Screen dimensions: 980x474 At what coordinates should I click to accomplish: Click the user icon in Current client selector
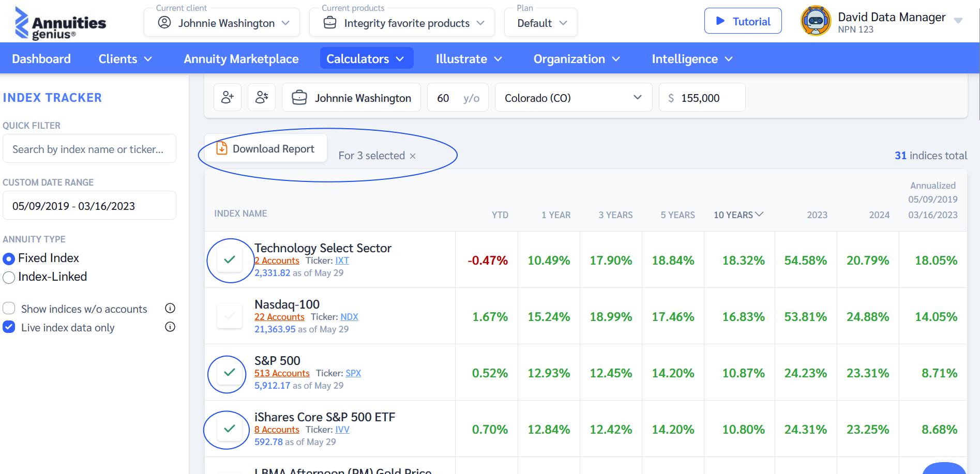[x=164, y=22]
